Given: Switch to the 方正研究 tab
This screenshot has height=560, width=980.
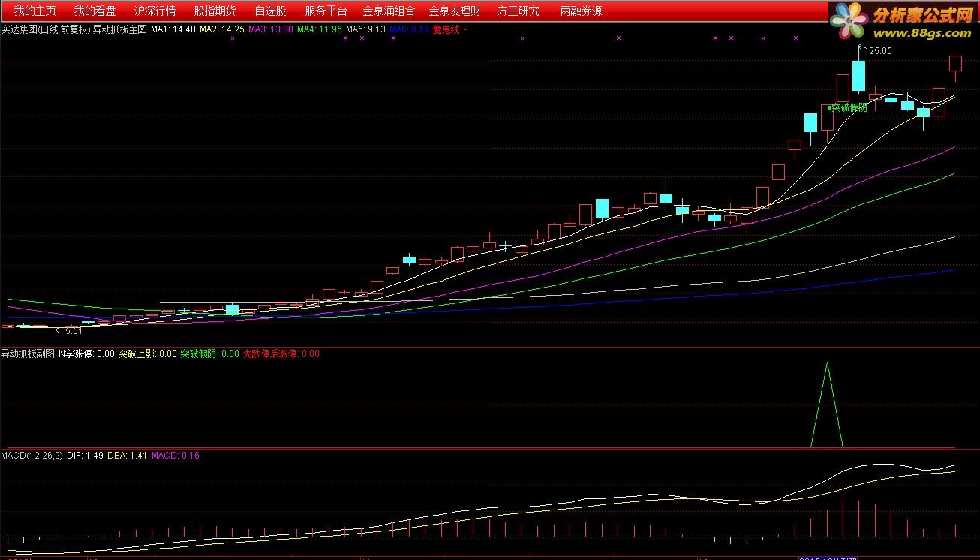Looking at the screenshot, I should click(x=519, y=11).
